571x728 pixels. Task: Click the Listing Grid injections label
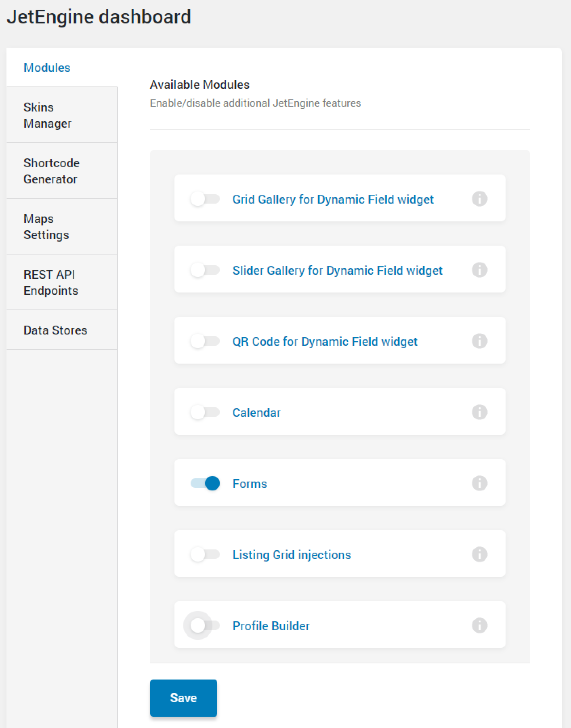[x=292, y=555]
